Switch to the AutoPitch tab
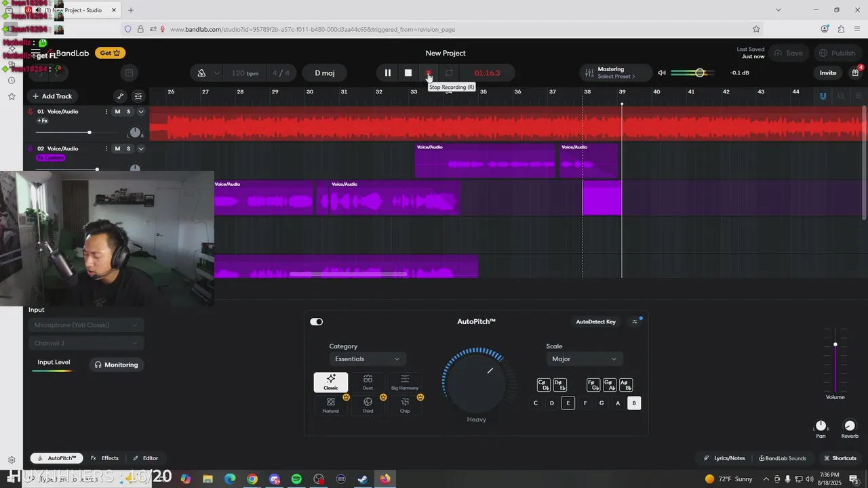This screenshot has height=488, width=868. tap(57, 458)
